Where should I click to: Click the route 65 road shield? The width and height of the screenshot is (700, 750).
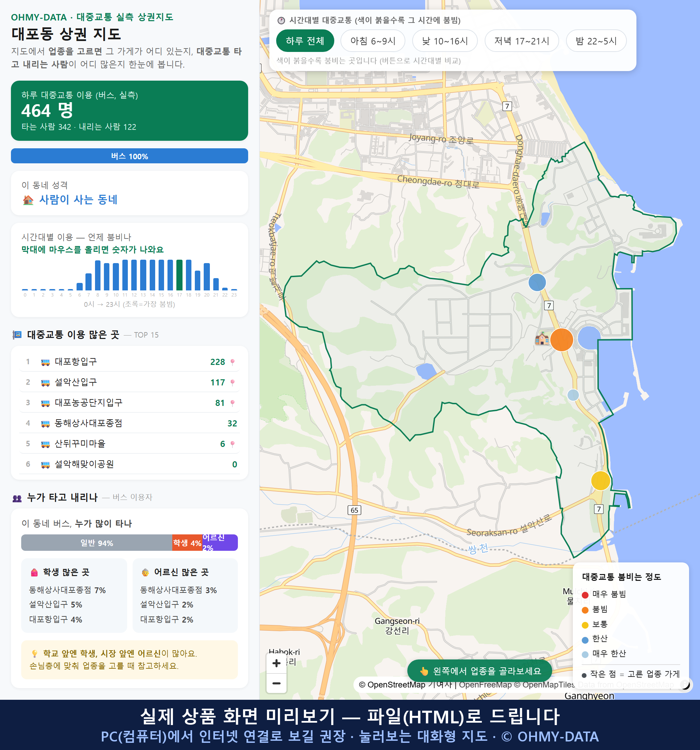tap(354, 510)
